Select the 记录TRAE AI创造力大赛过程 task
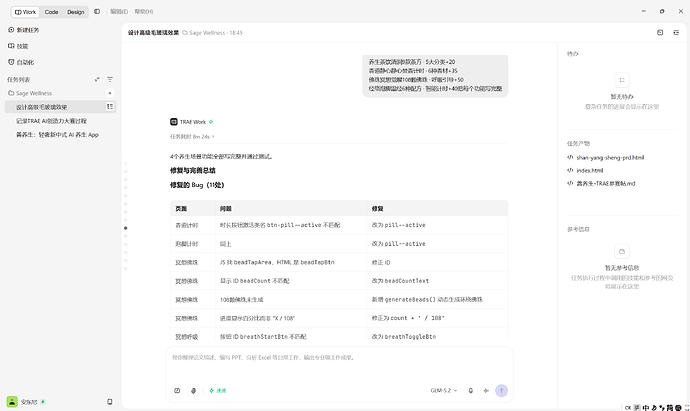This screenshot has height=411, width=690. 51,121
